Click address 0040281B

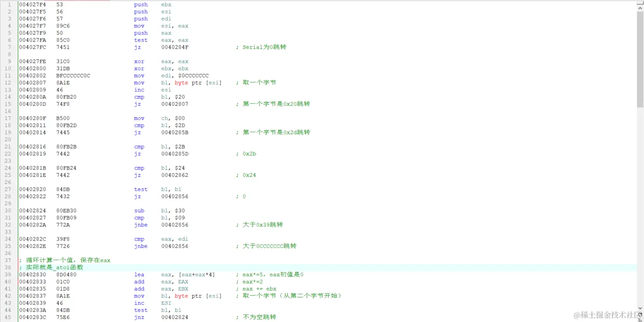pos(33,168)
